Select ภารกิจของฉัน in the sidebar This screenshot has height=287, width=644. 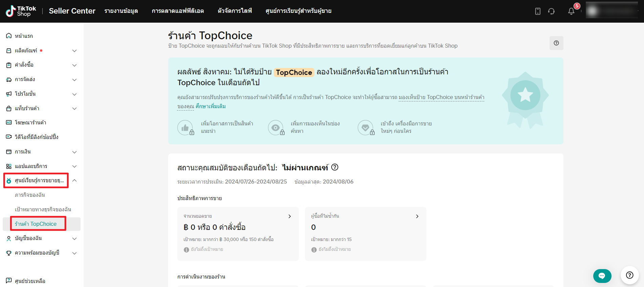click(x=30, y=195)
